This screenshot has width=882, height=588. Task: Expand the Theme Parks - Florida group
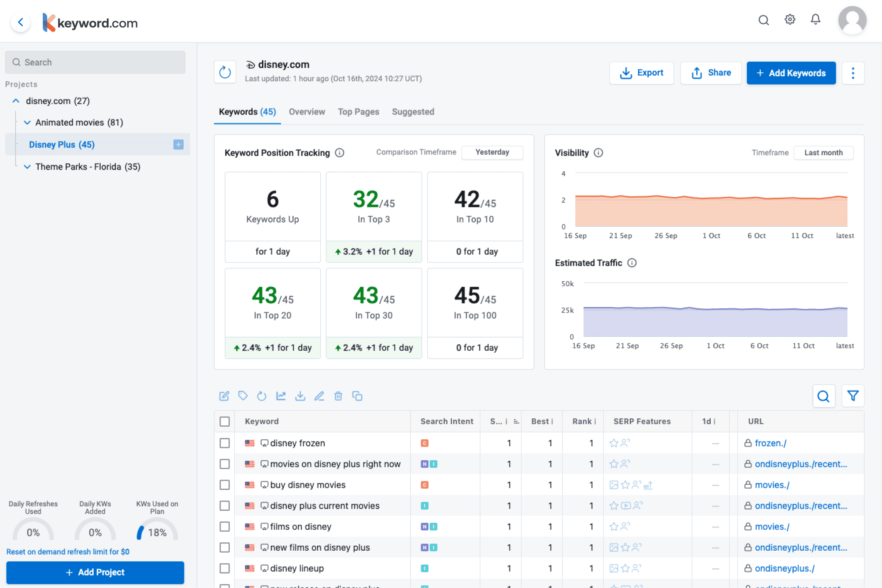click(27, 167)
